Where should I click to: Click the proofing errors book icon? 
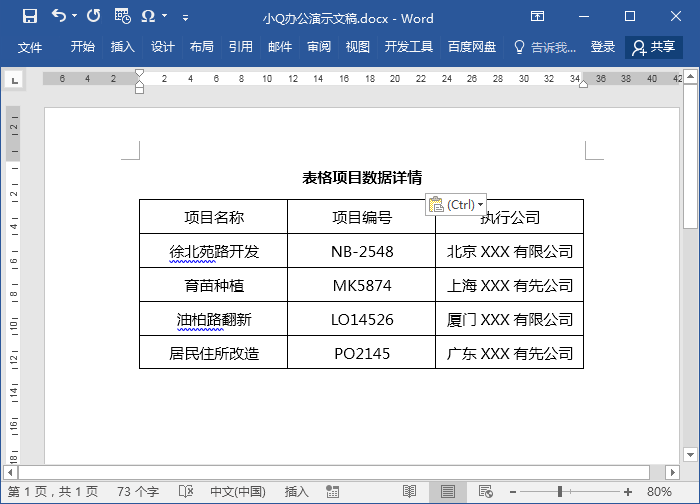186,492
